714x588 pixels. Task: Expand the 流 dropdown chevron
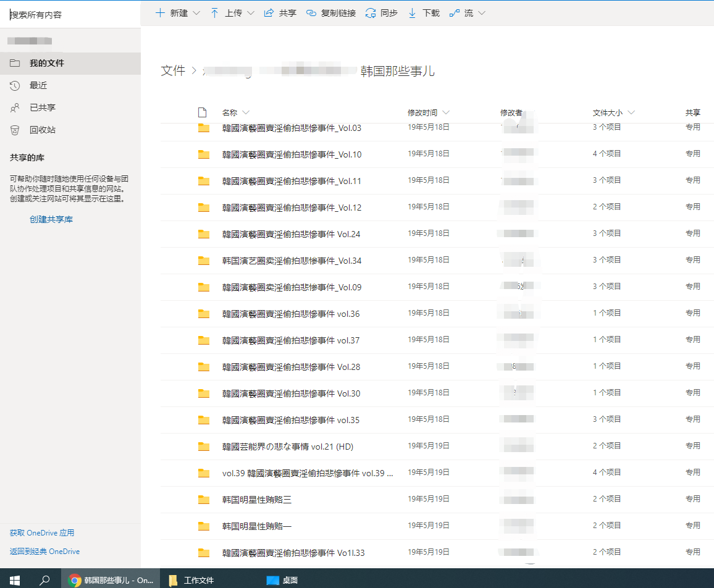(481, 13)
